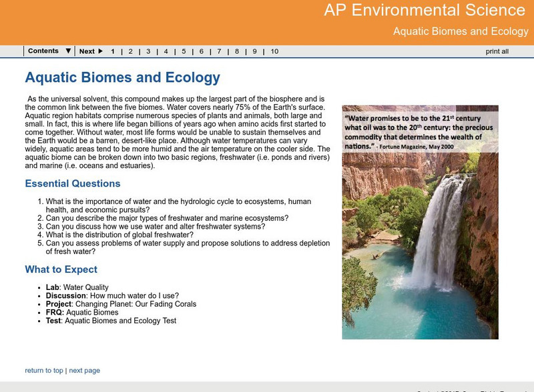The image size is (534, 392).
Task: Click the Next arrow icon
Action: (x=100, y=51)
